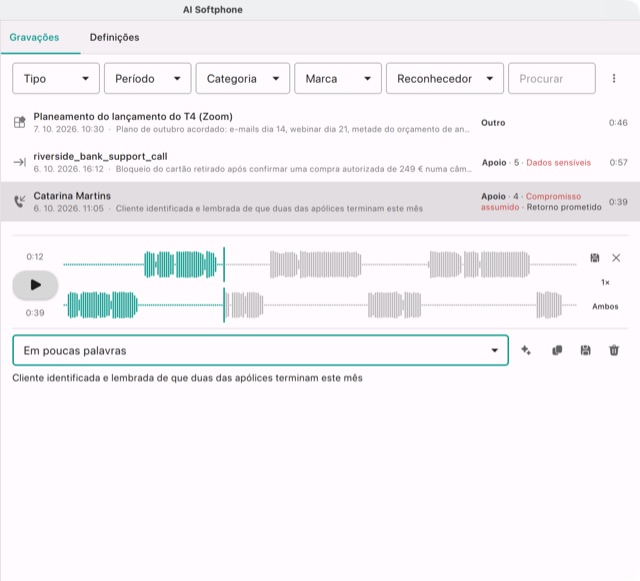Screen dimensions: 640x581
Task: Click the Dados sensíveis tag
Action: [x=558, y=163]
